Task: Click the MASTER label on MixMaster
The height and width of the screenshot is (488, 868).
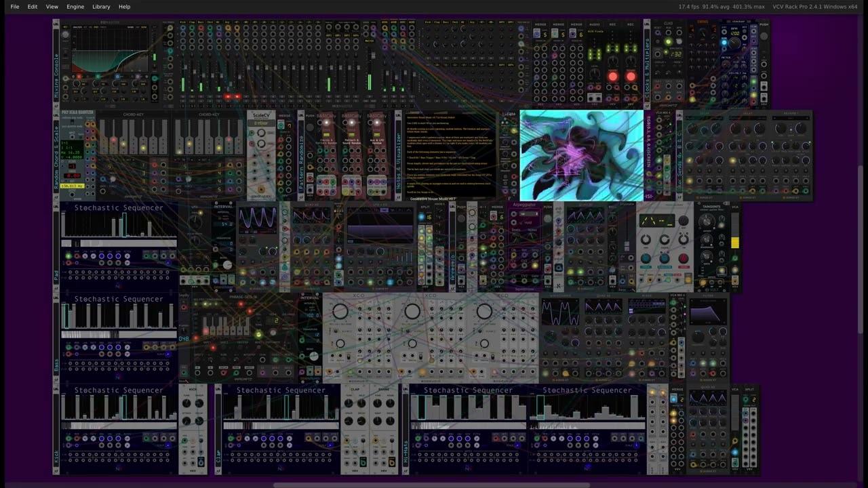Action: click(x=369, y=41)
